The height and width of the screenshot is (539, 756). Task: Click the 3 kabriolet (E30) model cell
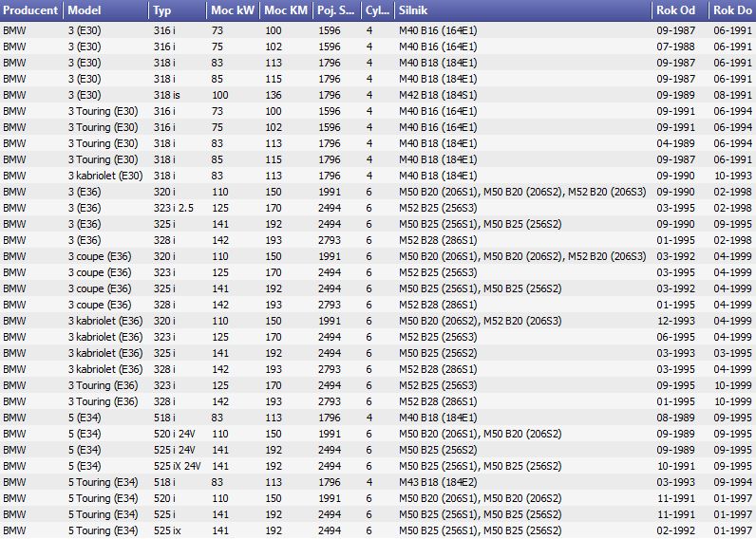point(105,176)
